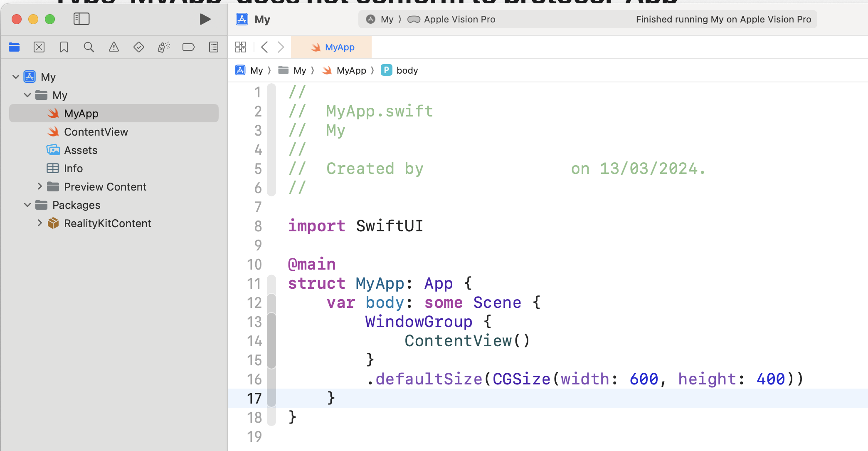Collapse the My project root
The width and height of the screenshot is (868, 451).
pos(16,77)
